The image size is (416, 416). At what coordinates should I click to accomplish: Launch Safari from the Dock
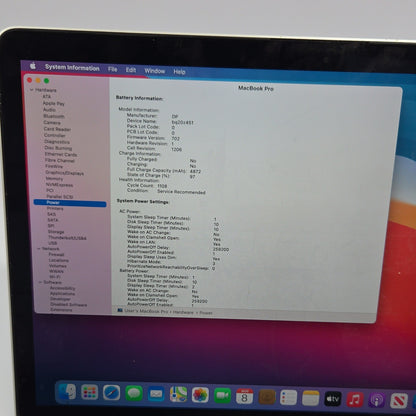(112, 393)
